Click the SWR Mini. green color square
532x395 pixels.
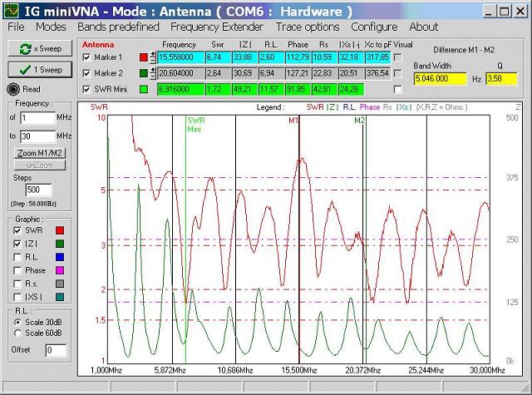coord(144,88)
